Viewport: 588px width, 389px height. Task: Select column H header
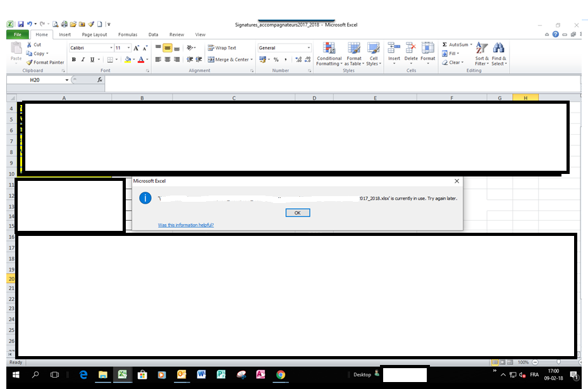[x=525, y=98]
